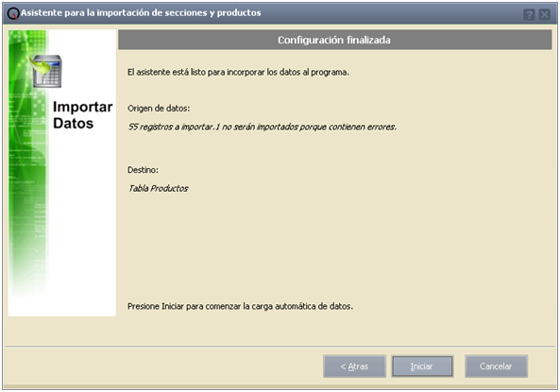Click the wizard window title text

(x=141, y=13)
